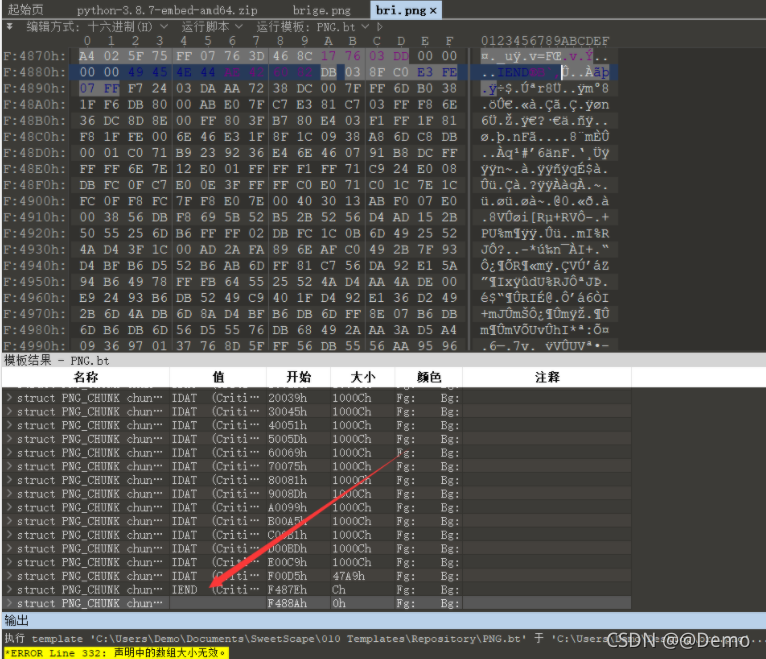Click byte 07 at start of row F:4890h

[x=87, y=88]
